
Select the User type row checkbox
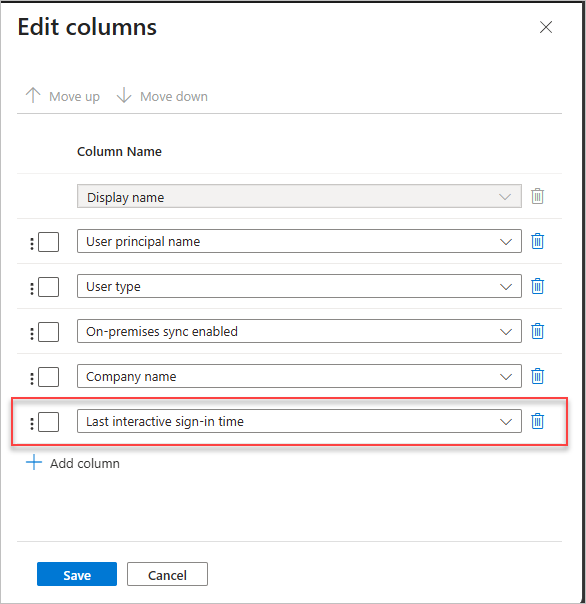click(x=49, y=287)
